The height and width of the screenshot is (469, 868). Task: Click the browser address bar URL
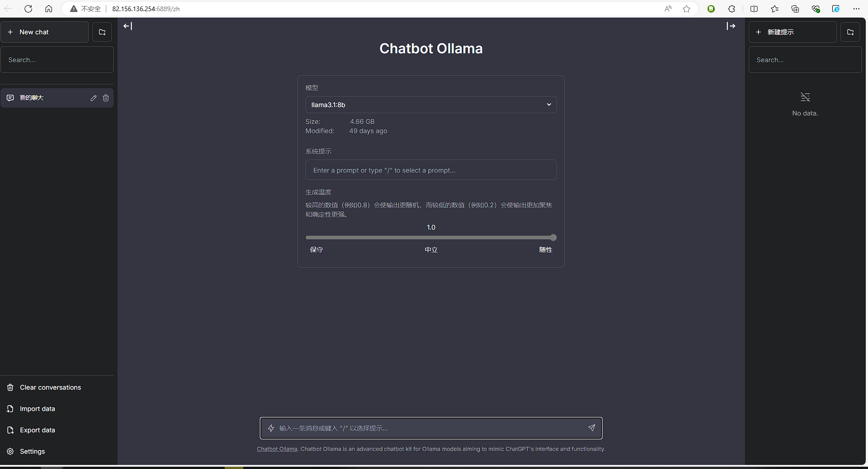pyautogui.click(x=146, y=9)
